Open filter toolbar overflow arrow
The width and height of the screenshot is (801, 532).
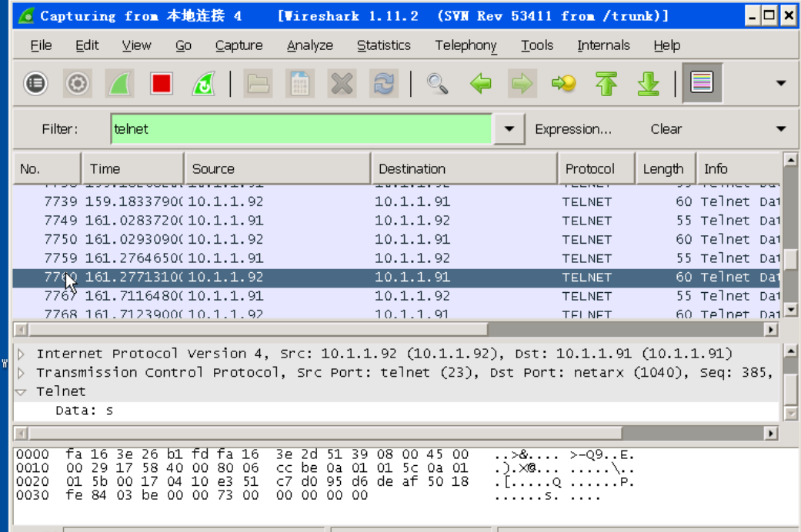pos(780,128)
